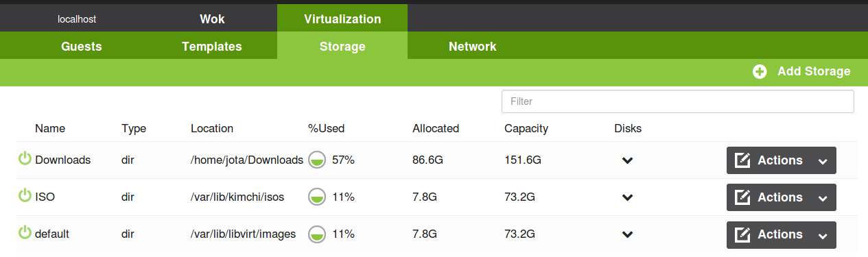Click the ISO pool usage gauge icon
Image resolution: width=868 pixels, height=257 pixels.
[316, 197]
